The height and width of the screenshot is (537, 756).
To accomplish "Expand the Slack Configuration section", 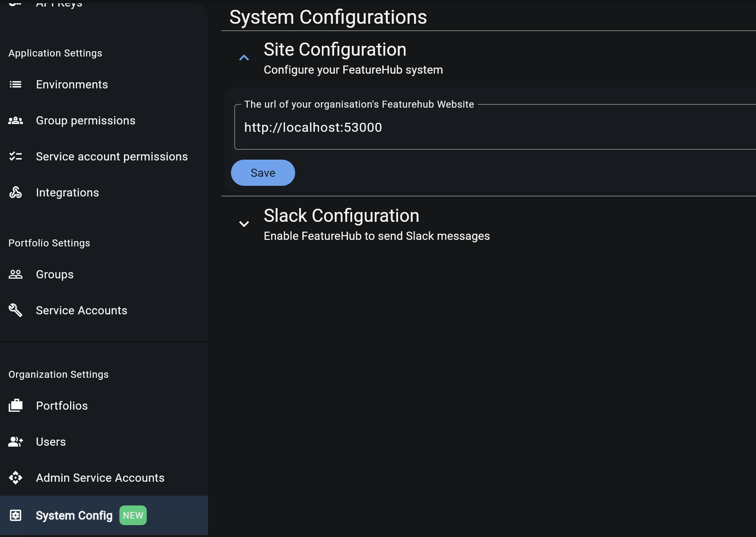I will 244,224.
